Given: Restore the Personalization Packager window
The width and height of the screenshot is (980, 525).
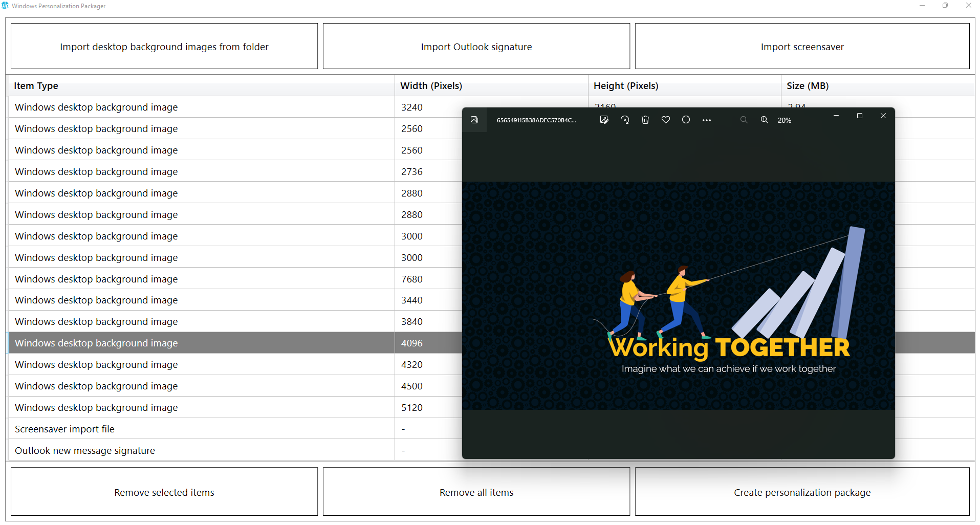Looking at the screenshot, I should 945,6.
